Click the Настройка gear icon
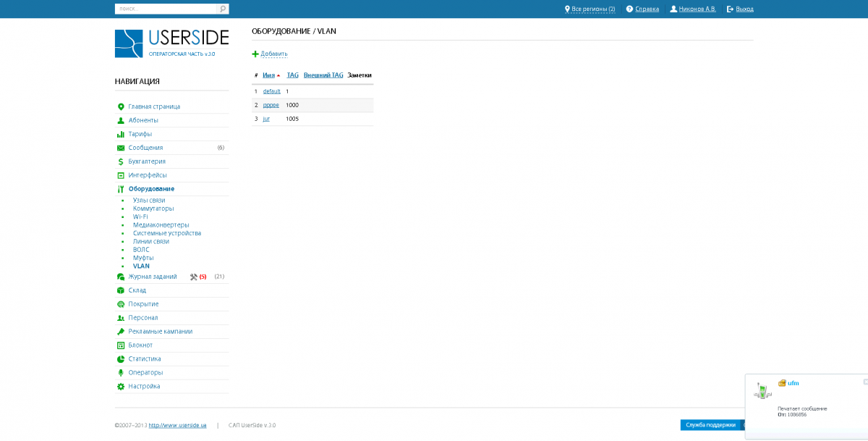Screen dimensions: 868x441 click(x=121, y=386)
